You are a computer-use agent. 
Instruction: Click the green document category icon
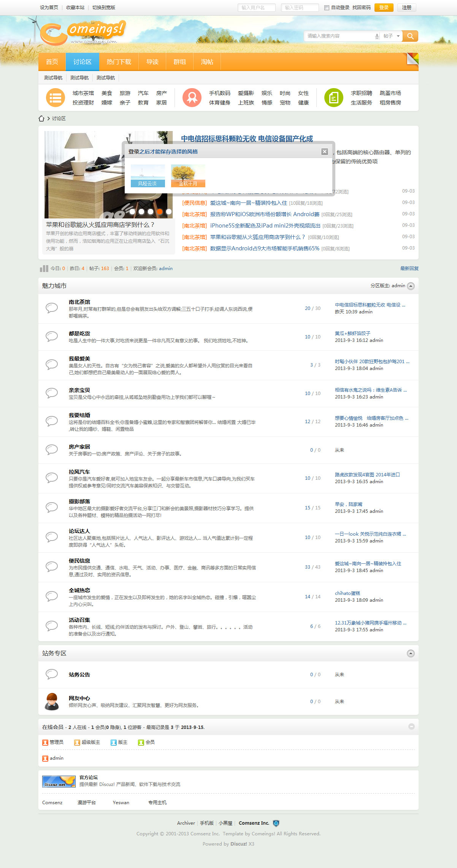tap(334, 98)
